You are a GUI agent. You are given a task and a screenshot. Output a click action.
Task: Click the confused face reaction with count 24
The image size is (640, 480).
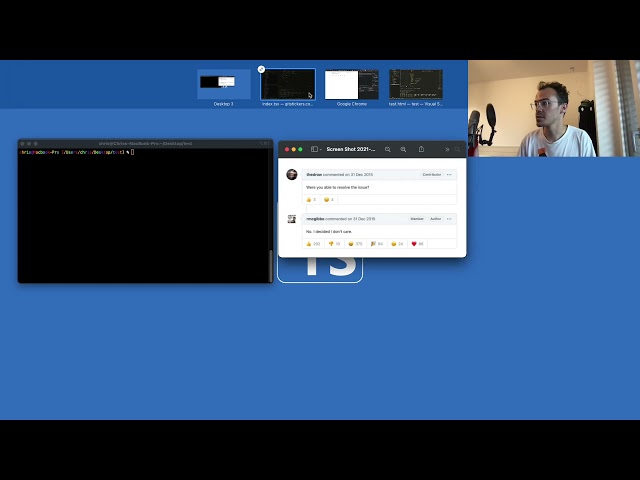click(x=397, y=244)
